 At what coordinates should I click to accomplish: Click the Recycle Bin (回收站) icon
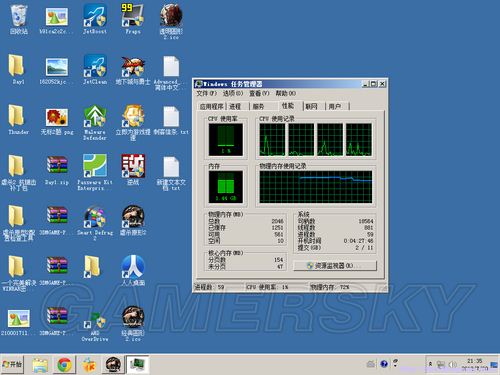click(19, 19)
